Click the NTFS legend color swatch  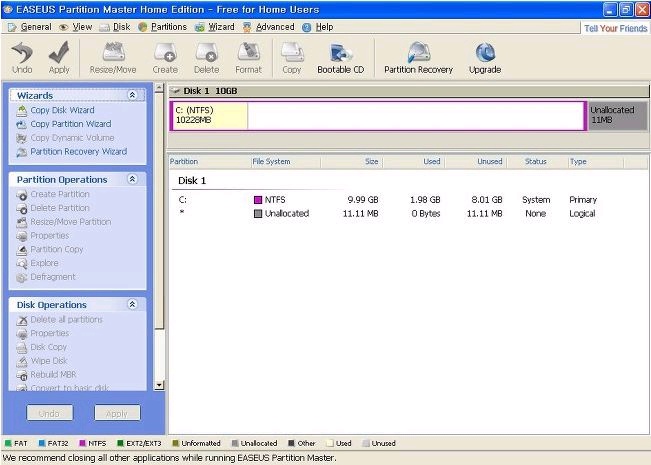coord(82,443)
